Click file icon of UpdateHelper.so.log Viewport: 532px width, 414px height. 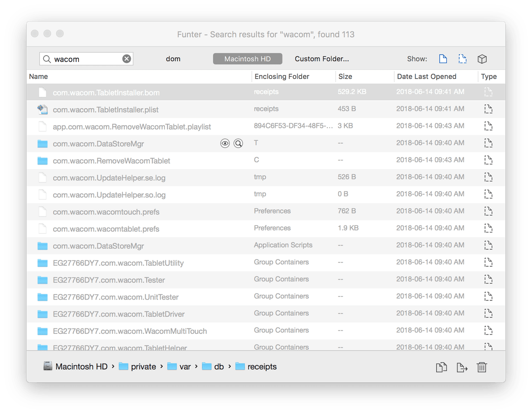43,194
